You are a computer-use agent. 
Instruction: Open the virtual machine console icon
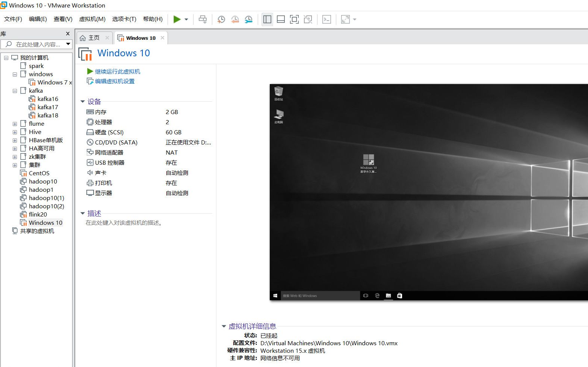(x=326, y=19)
